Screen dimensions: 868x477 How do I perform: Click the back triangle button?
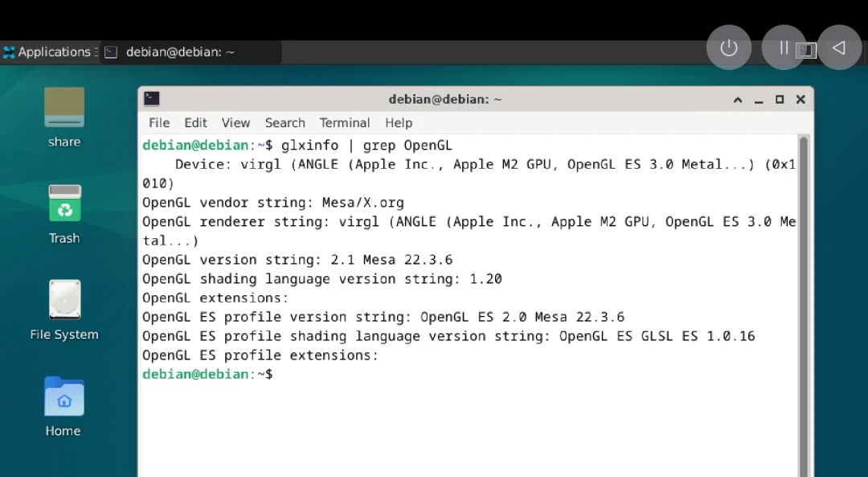(x=839, y=47)
